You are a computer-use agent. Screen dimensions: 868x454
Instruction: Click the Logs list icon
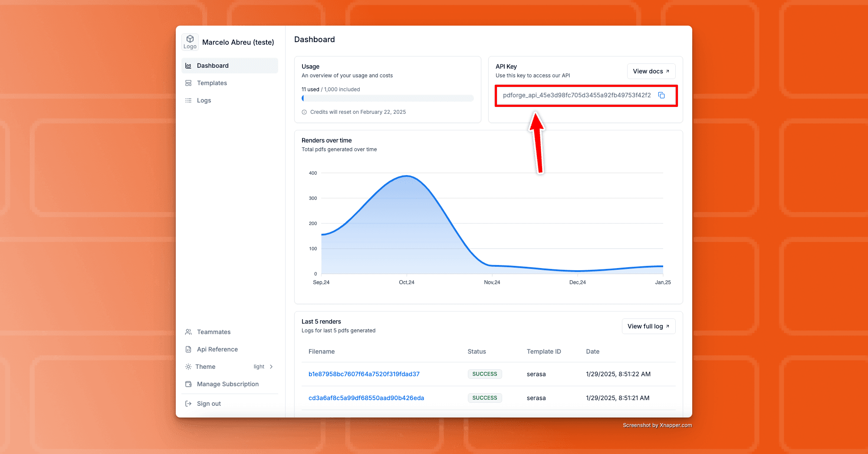click(x=188, y=100)
